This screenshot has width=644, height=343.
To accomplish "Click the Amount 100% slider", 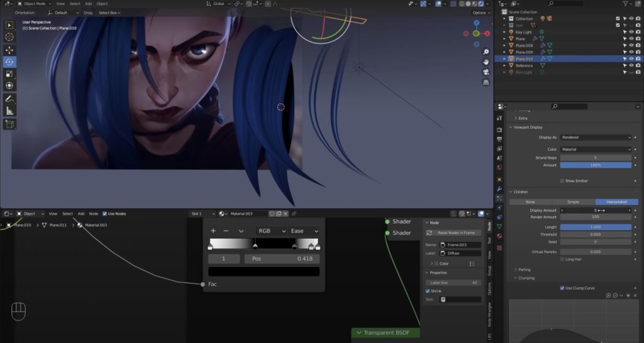I will click(596, 165).
